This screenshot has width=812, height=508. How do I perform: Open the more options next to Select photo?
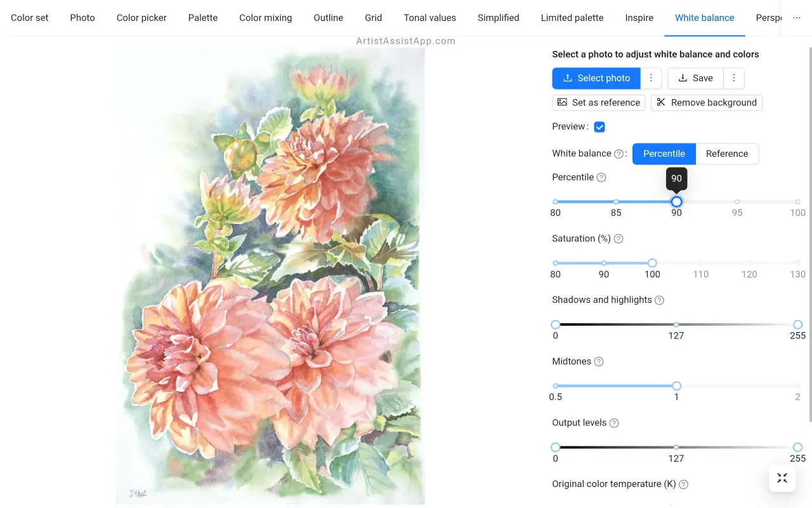651,78
